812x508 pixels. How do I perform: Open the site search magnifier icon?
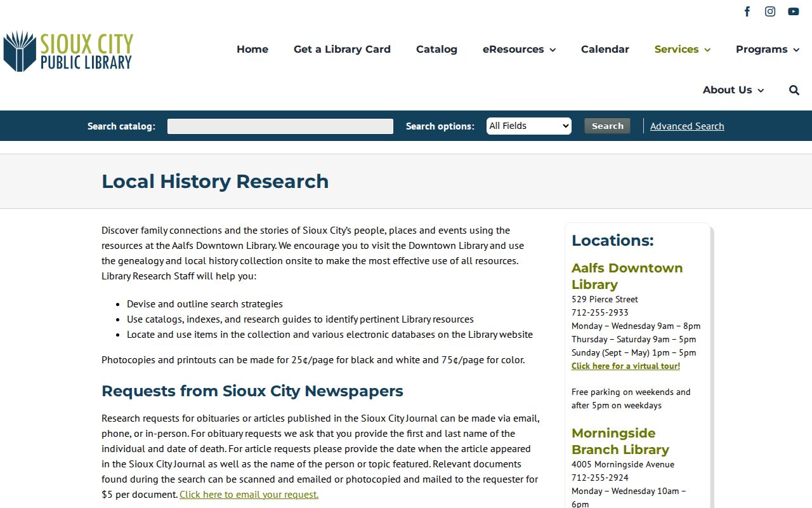pos(794,90)
